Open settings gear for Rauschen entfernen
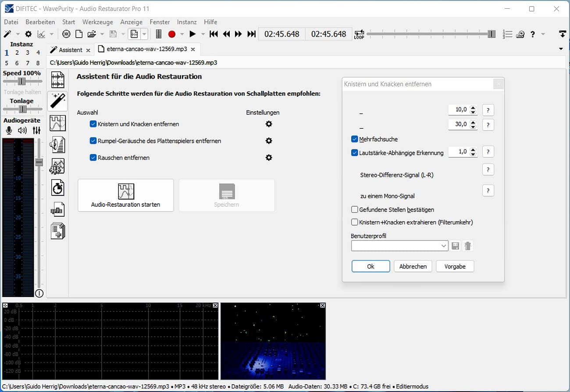 point(269,157)
